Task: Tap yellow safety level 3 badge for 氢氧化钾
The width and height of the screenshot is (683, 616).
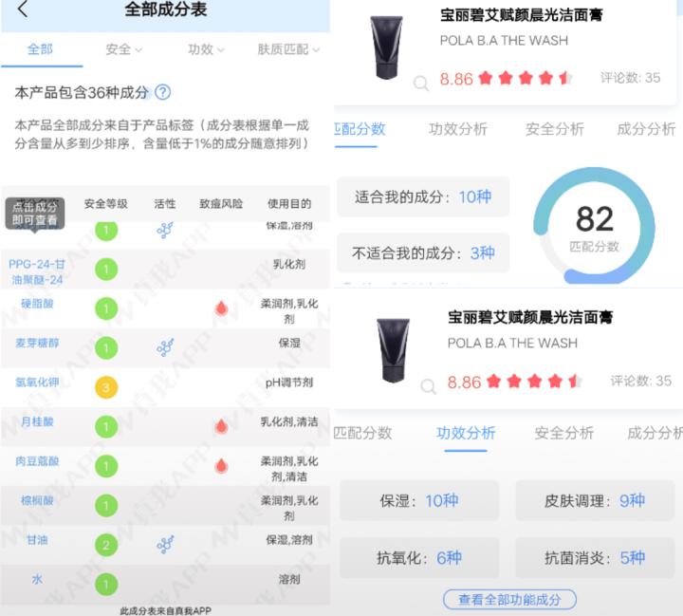Action: point(106,387)
